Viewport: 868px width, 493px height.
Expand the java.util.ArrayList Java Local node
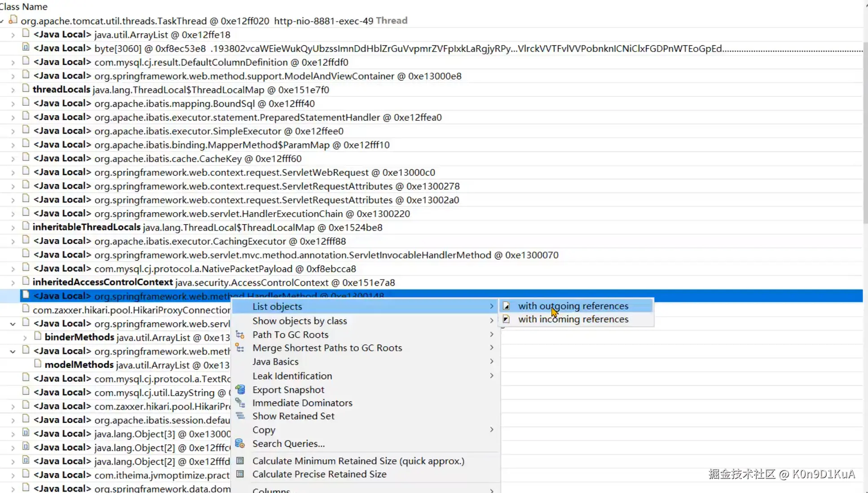13,35
